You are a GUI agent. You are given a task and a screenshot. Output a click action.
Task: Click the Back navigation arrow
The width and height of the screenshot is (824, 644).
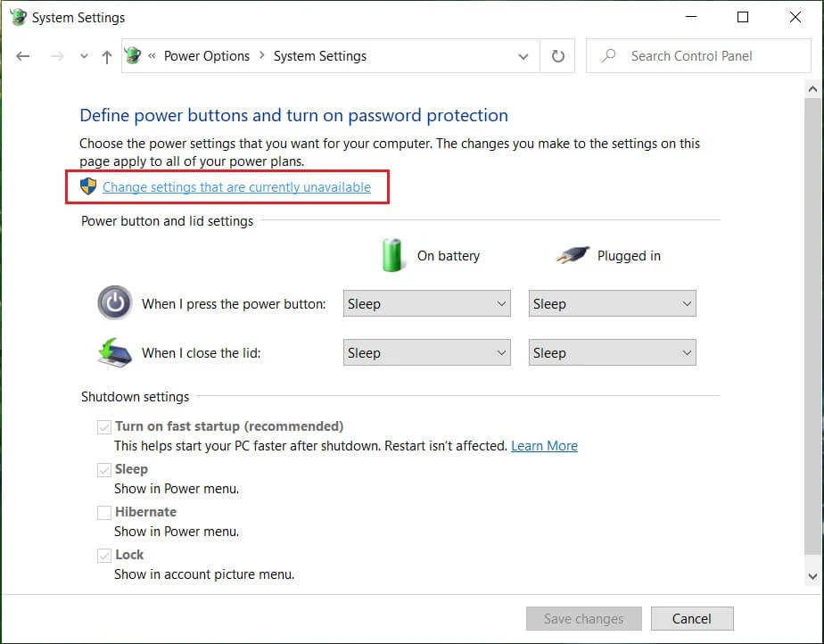pyautogui.click(x=23, y=56)
